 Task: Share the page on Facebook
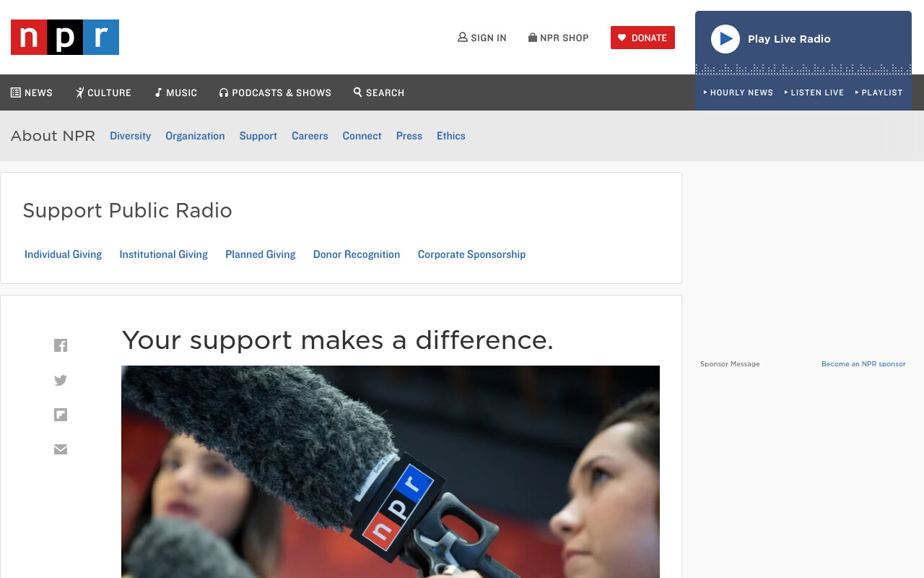pyautogui.click(x=61, y=345)
